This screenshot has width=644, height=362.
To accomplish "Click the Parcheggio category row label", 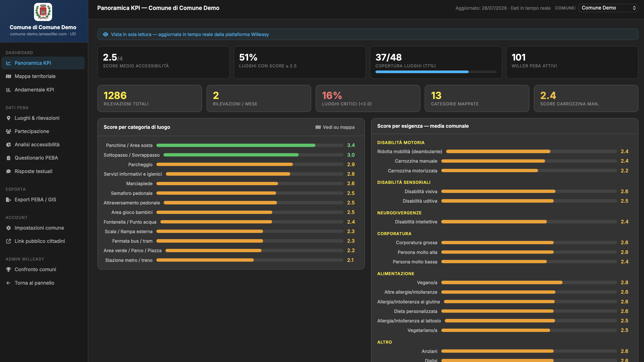I will coord(140,165).
